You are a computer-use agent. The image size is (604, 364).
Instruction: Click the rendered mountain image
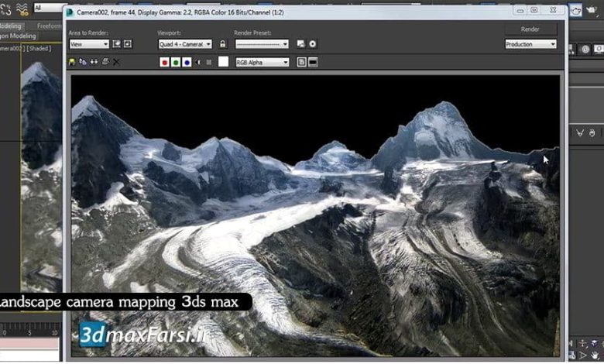[x=315, y=216]
